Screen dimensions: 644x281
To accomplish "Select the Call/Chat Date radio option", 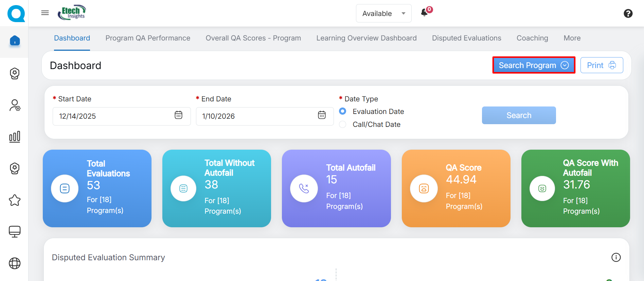I will click(x=343, y=125).
